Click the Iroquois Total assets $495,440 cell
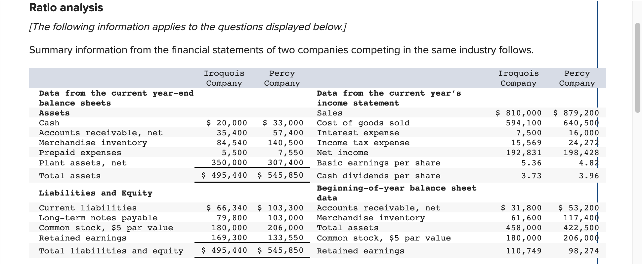Screen dimensions: 644x264 click(224, 175)
